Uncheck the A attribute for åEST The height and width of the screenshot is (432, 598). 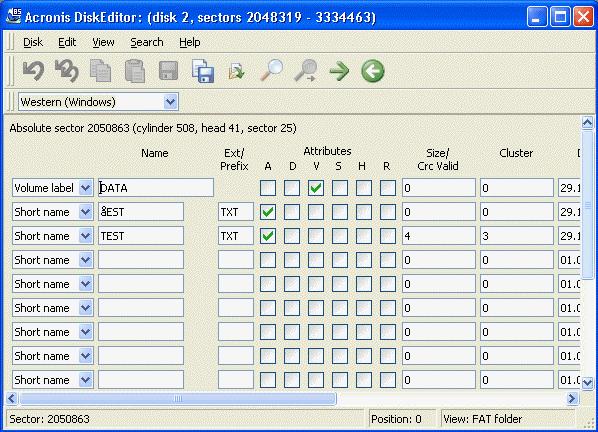pos(268,212)
